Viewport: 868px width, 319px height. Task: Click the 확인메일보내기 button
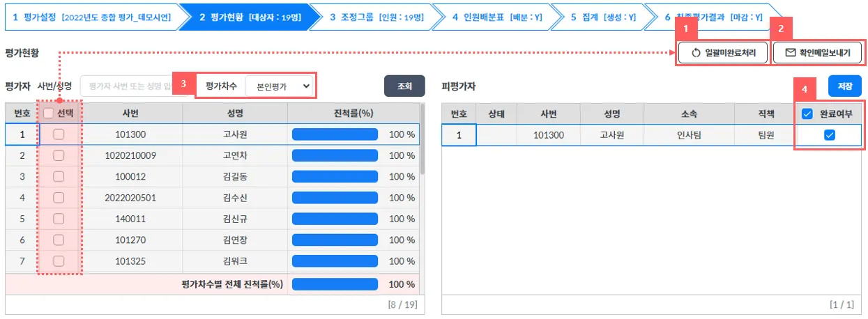(817, 53)
